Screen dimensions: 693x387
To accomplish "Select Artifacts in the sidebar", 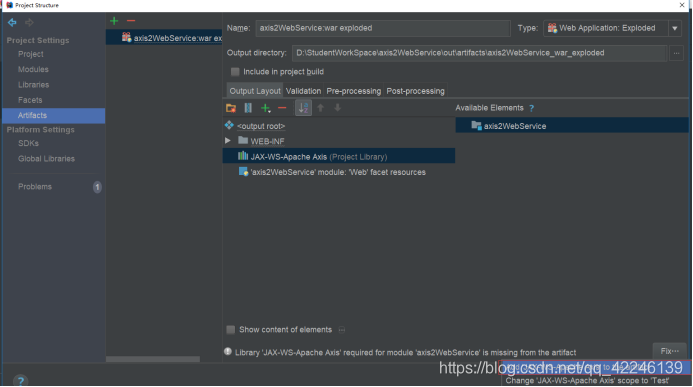I will 53,115.
